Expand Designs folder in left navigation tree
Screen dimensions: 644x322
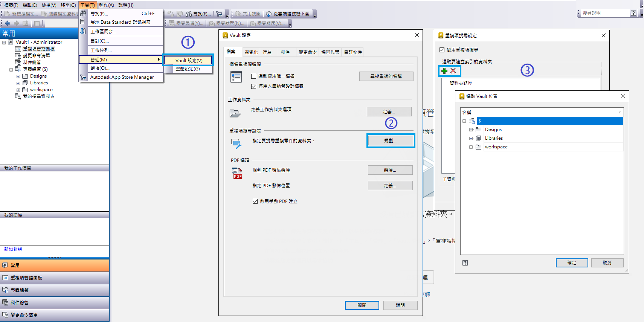18,76
